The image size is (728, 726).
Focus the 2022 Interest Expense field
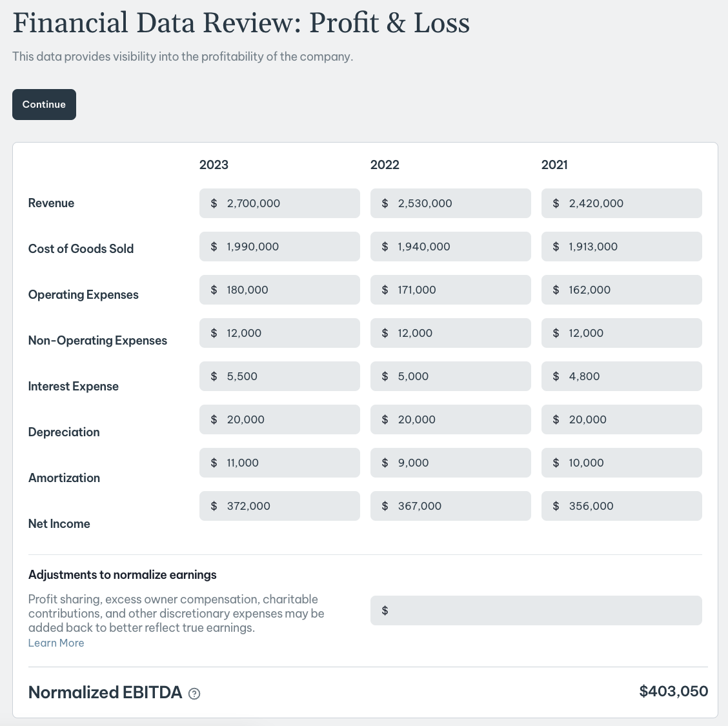pos(450,376)
